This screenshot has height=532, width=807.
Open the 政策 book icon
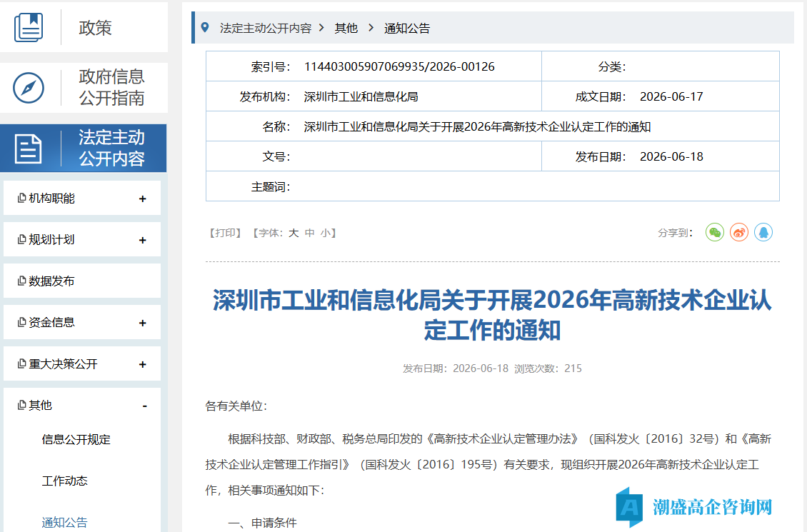[29, 27]
